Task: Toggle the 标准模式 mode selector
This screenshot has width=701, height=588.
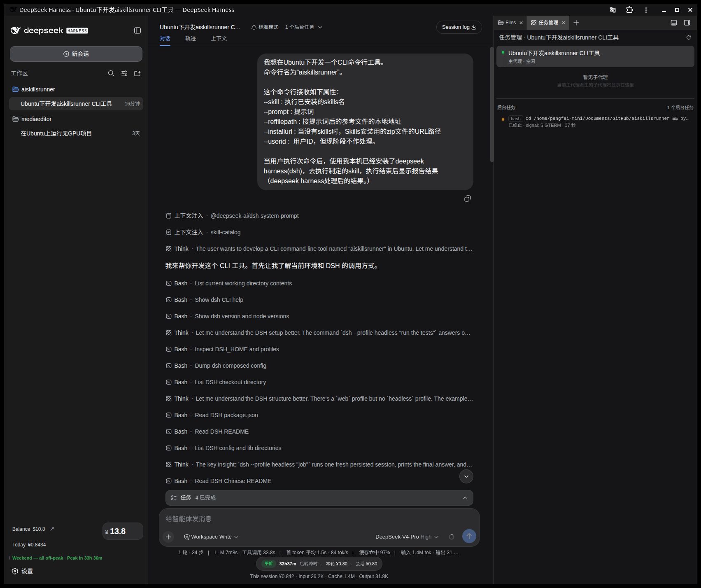Action: (265, 27)
